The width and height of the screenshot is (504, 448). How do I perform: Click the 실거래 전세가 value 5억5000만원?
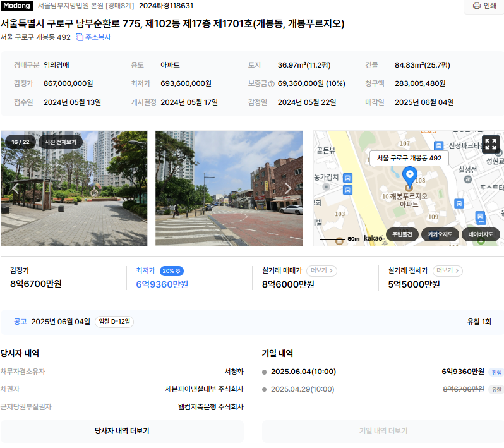coord(414,284)
